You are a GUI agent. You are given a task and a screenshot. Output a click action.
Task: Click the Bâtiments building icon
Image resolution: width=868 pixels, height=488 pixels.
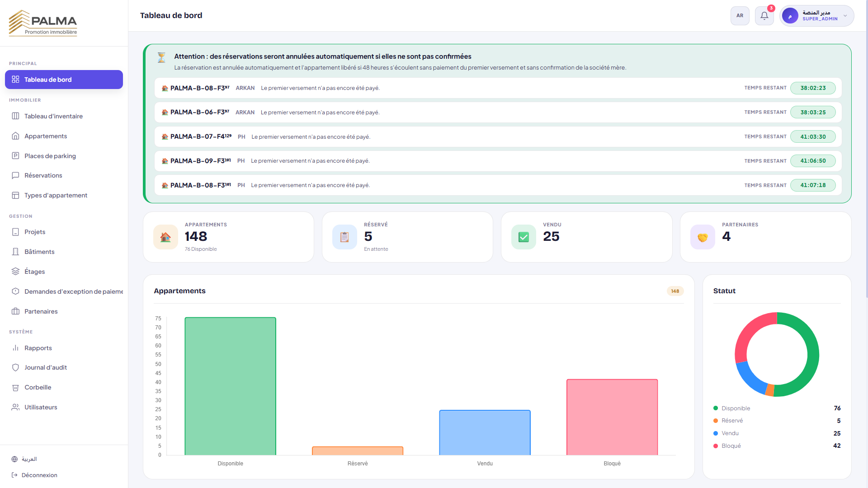pos(15,252)
